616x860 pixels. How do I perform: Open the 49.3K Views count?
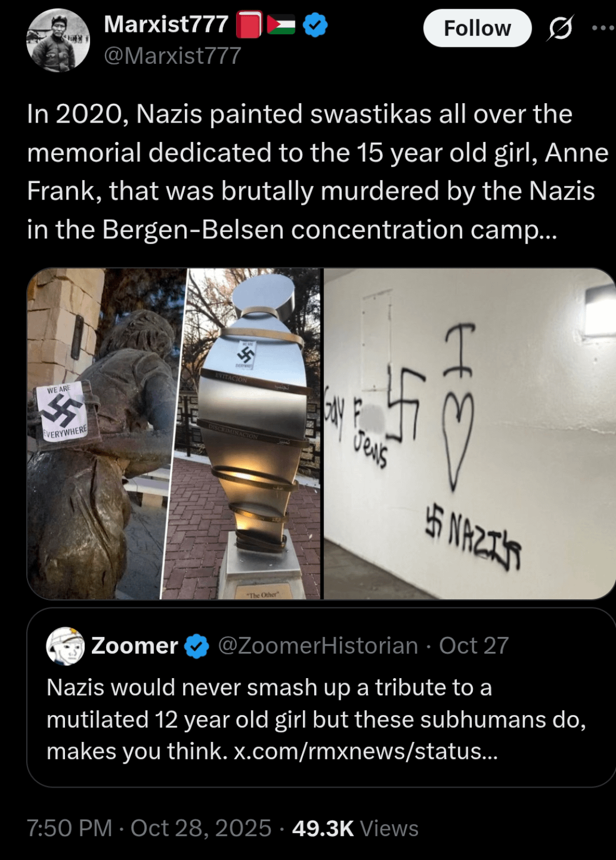355,828
